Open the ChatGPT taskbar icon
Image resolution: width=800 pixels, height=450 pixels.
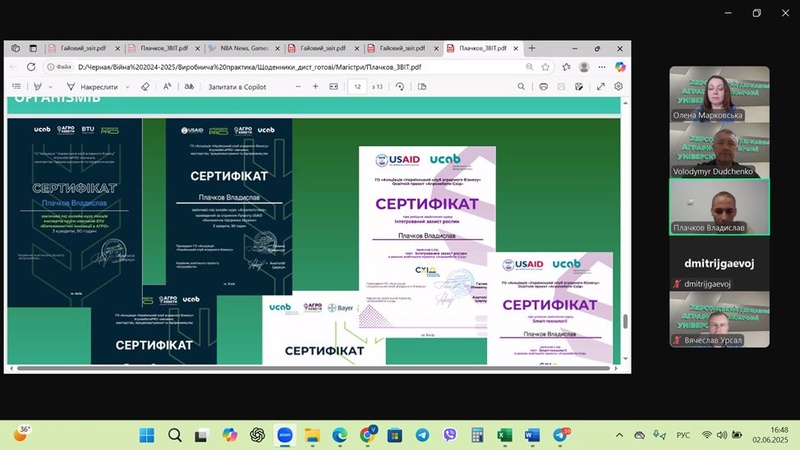[x=257, y=435]
